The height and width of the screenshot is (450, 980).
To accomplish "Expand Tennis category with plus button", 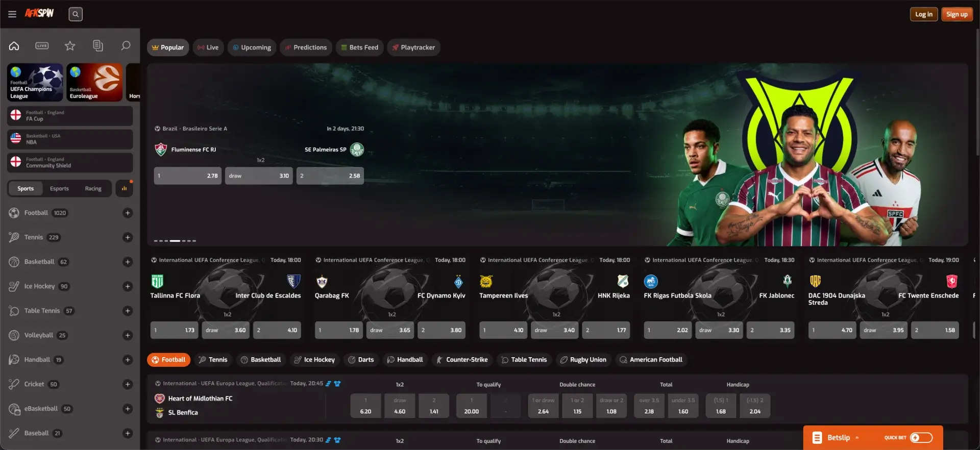I will pyautogui.click(x=128, y=237).
